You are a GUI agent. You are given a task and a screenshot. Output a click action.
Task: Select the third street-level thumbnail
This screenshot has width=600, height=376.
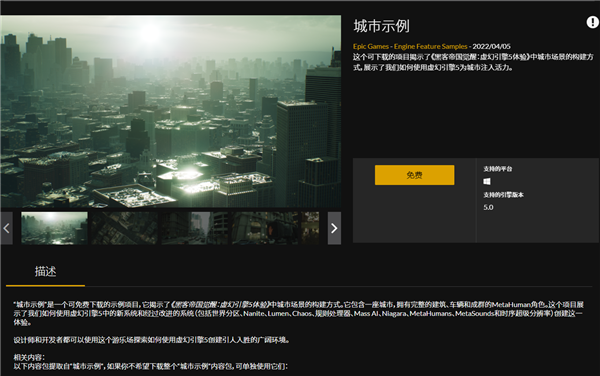pyautogui.click(x=194, y=228)
